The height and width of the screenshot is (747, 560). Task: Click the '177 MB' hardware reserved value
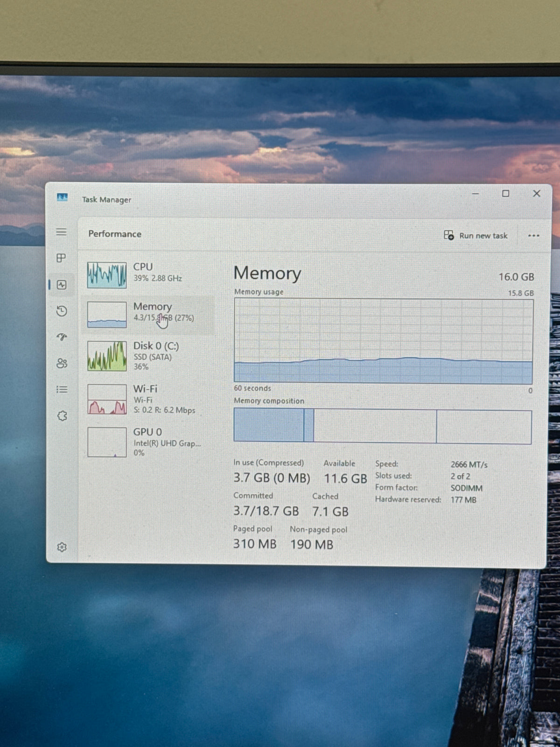463,500
